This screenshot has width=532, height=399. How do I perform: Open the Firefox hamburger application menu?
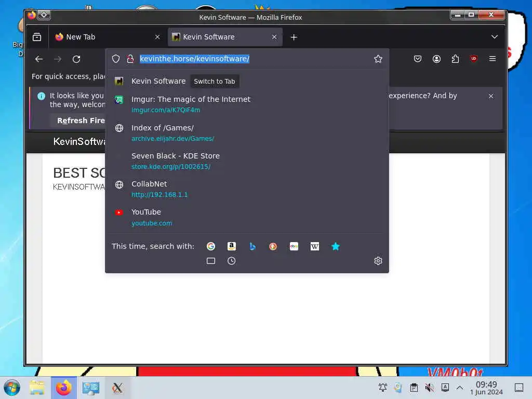(x=493, y=59)
